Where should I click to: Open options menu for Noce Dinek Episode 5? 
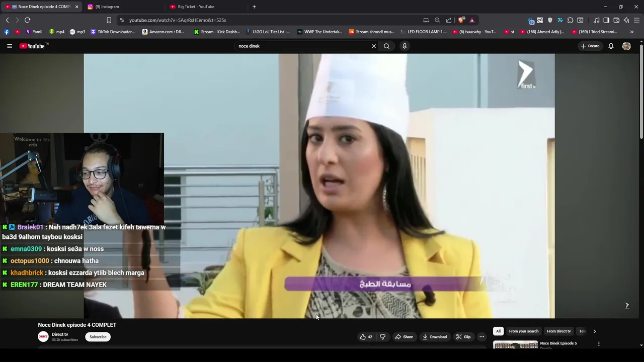(599, 344)
